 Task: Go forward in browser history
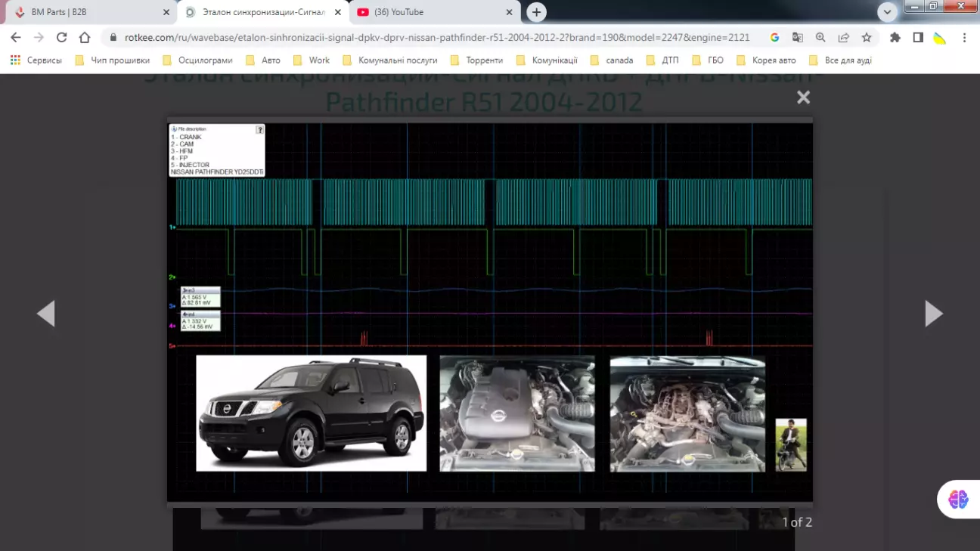[39, 37]
